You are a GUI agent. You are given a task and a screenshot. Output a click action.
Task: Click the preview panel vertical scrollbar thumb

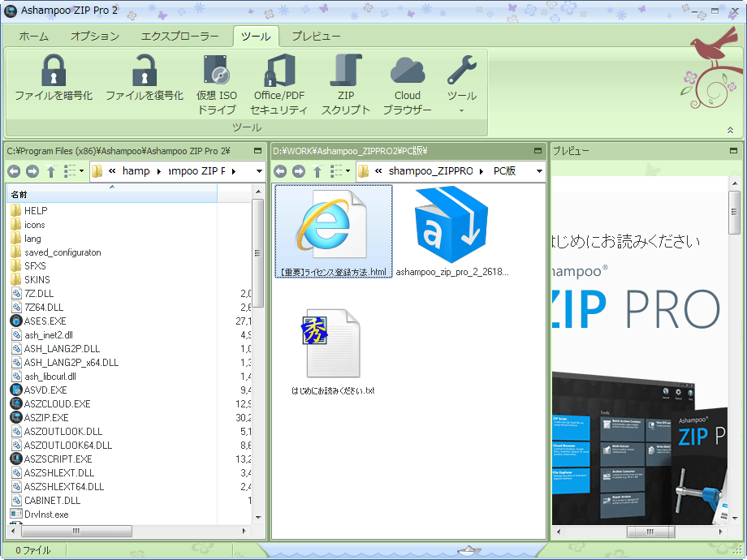[x=734, y=212]
